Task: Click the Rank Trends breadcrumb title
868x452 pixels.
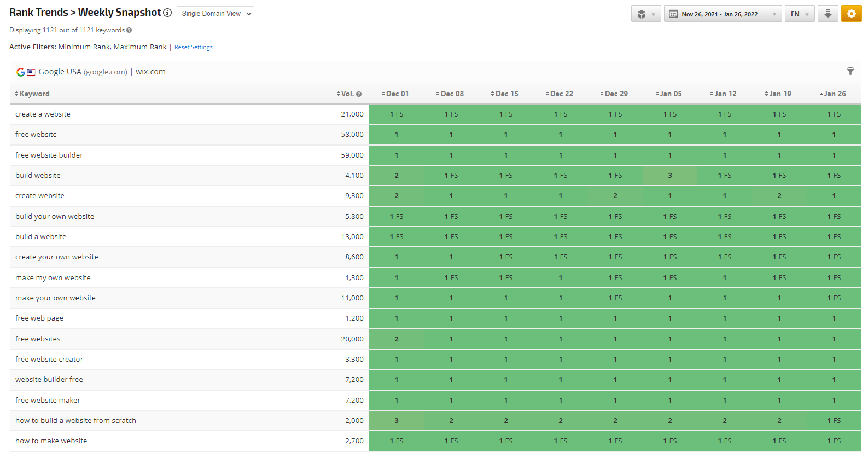Action: pyautogui.click(x=38, y=12)
